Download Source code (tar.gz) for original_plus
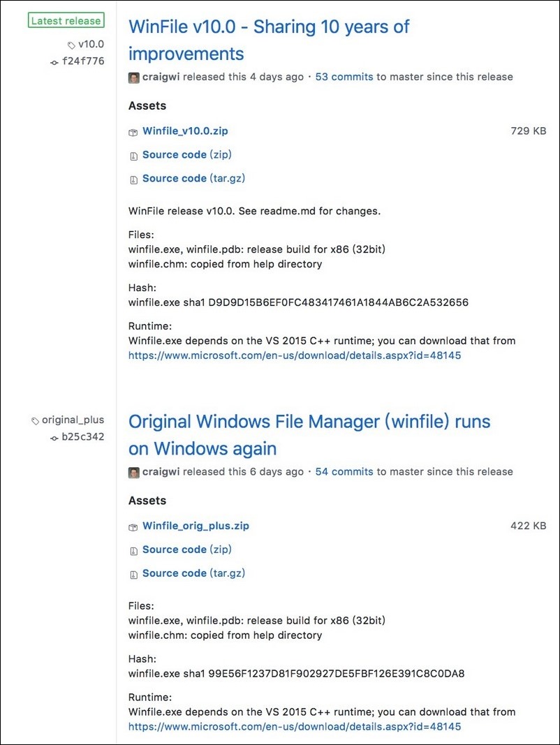 pos(194,573)
